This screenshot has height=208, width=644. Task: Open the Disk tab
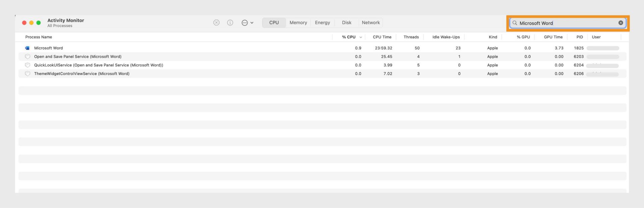point(346,22)
